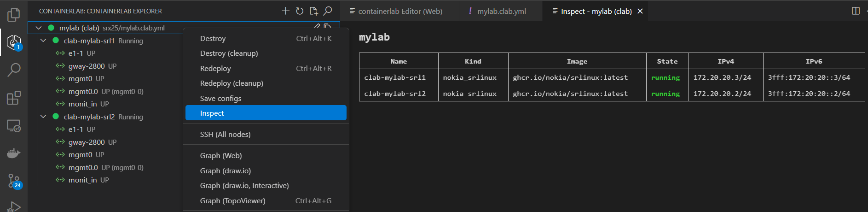Click the new file icon in explorer header

[x=313, y=11]
